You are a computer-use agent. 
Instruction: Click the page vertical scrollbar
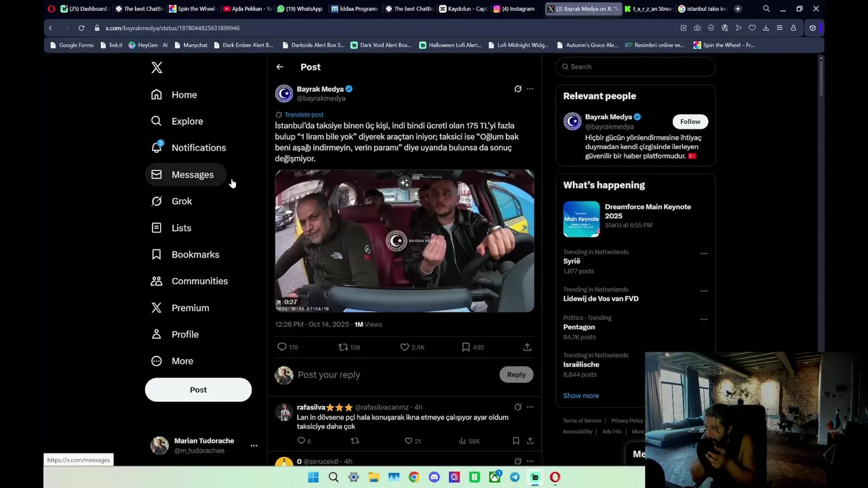[x=821, y=78]
